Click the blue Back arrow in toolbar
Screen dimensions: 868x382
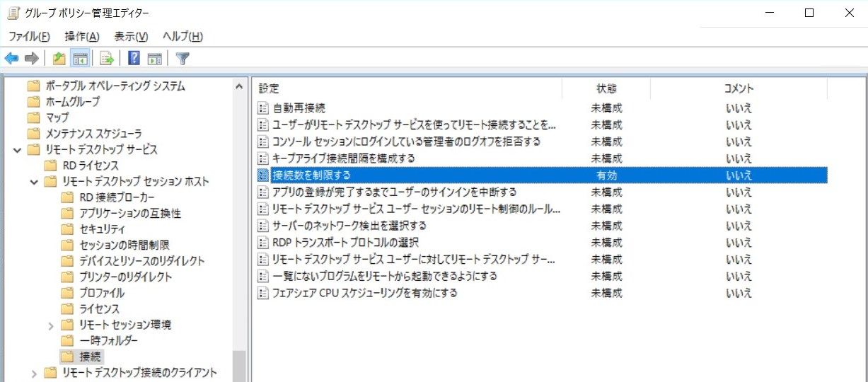click(x=11, y=59)
